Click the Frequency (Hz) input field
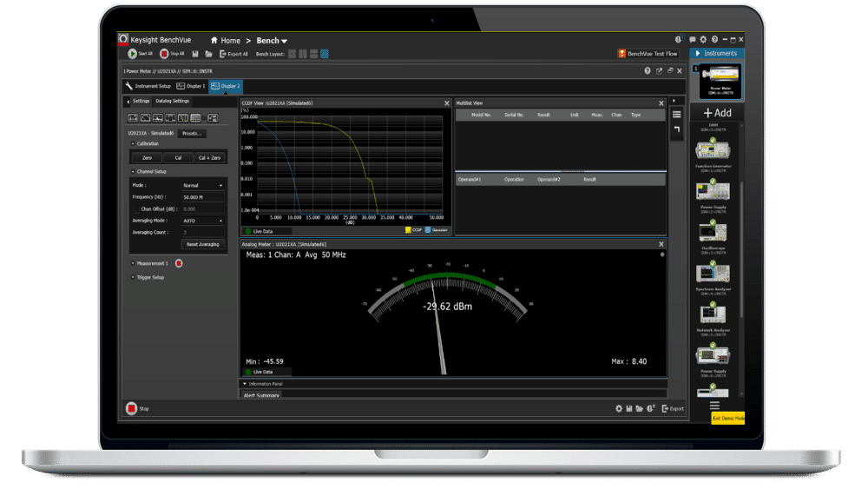Screen dimensions: 868x489 [202, 197]
